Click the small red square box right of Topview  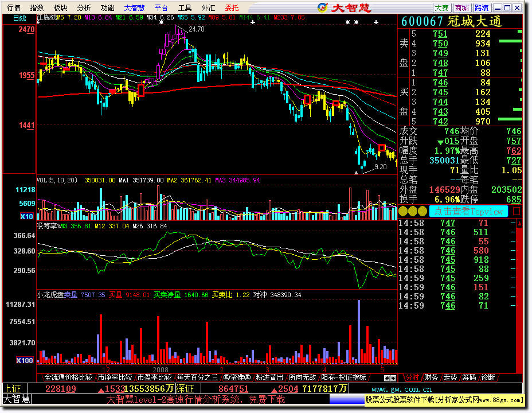tap(517, 211)
